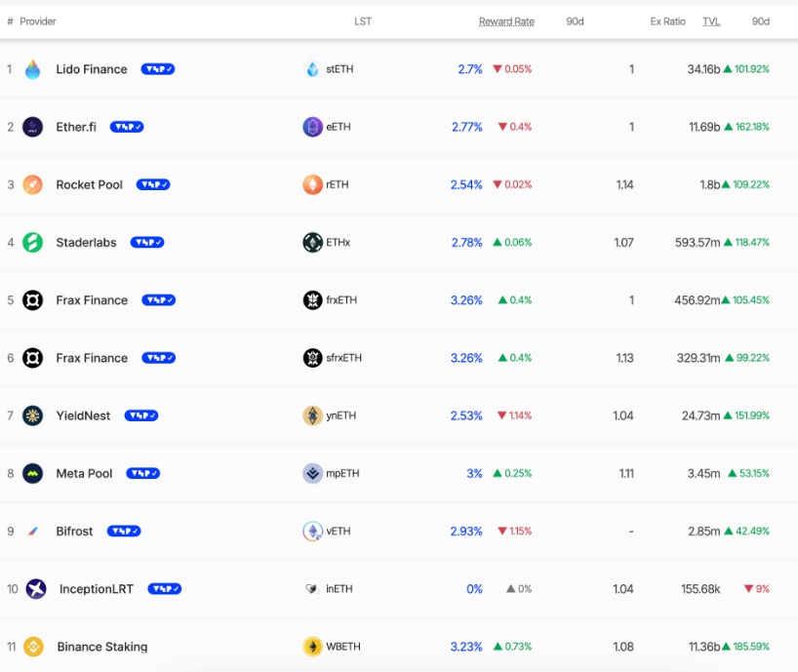Screen dimensions: 798x672
Task: Click Frax Finance logo in frxETH row
Action: coord(32,300)
